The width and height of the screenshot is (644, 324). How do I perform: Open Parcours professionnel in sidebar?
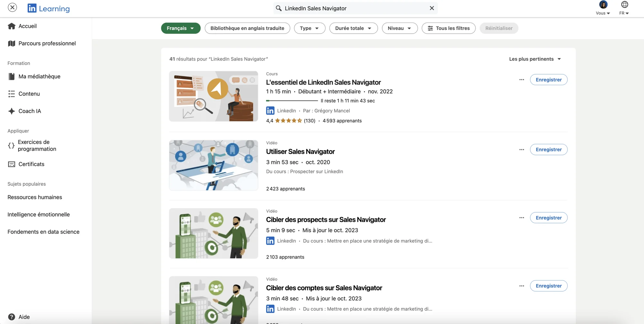click(x=42, y=44)
